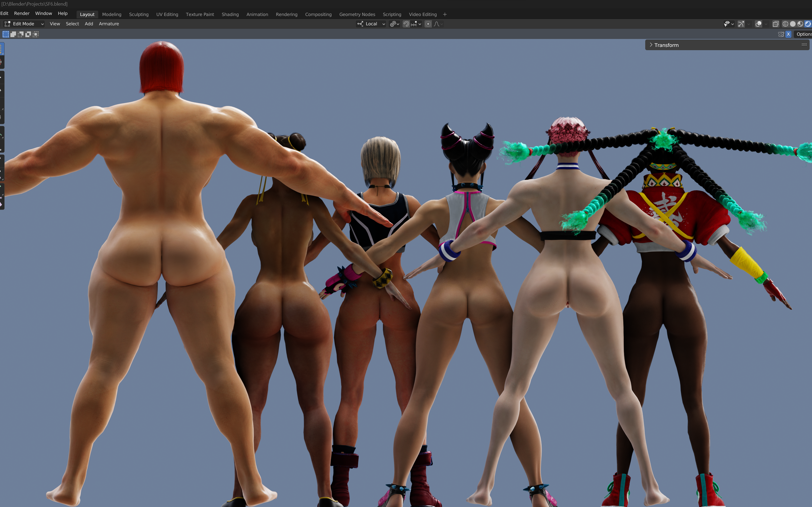Open the snapping options dropdown
The image size is (812, 507).
tap(416, 24)
